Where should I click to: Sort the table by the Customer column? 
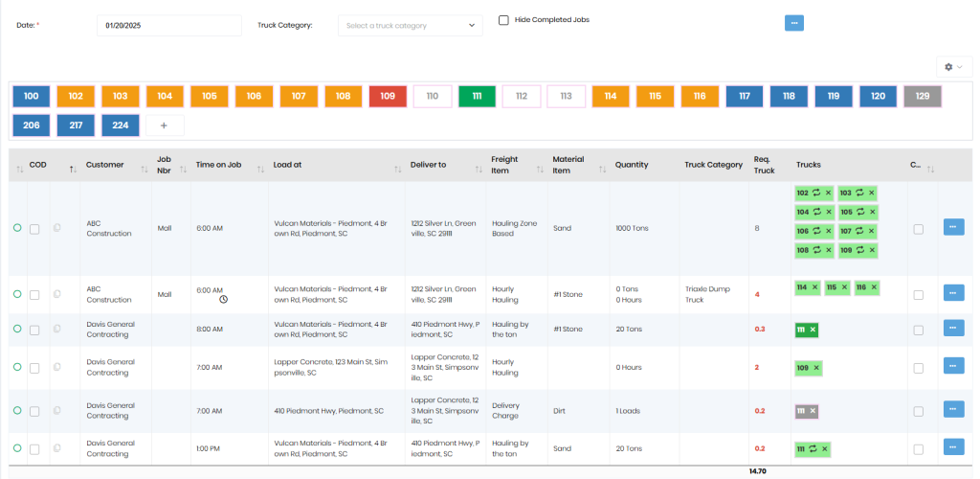144,170
